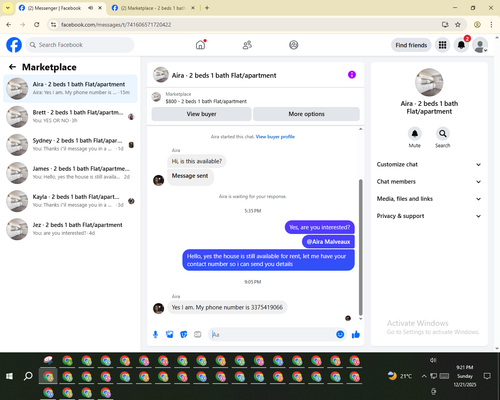Open the Windows notification center icon
Image resolution: width=500 pixels, height=400 pixels.
[x=487, y=376]
